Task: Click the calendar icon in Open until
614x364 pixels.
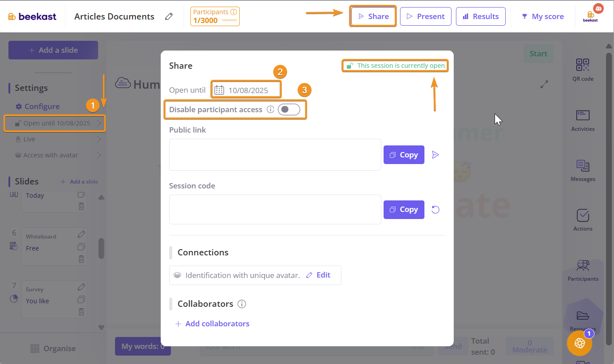Action: pos(219,90)
